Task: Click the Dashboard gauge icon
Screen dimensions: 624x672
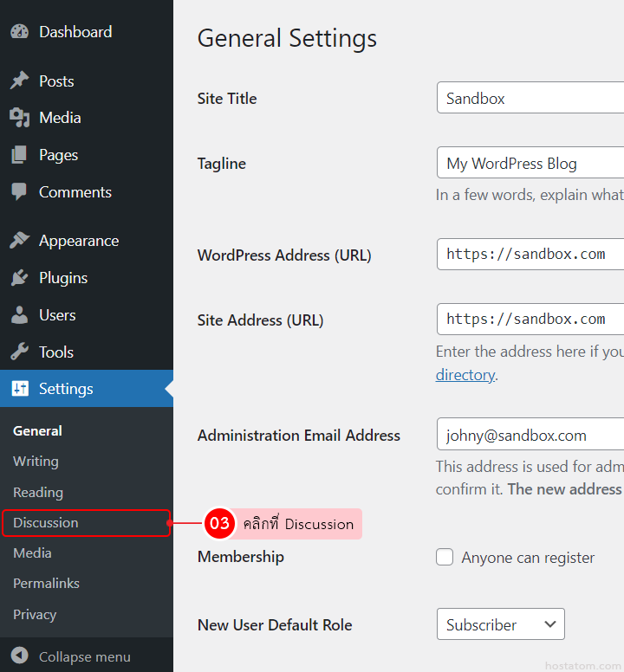Action: pos(19,32)
